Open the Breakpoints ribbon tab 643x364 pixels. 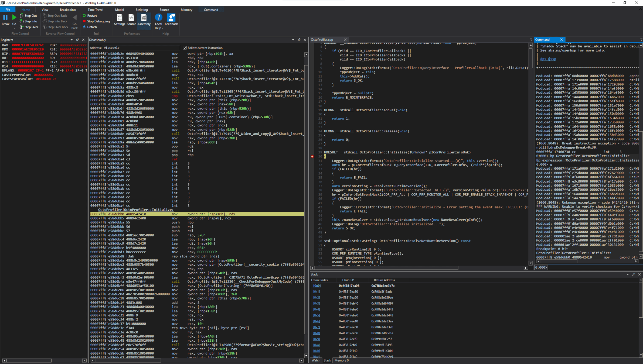pos(68,10)
